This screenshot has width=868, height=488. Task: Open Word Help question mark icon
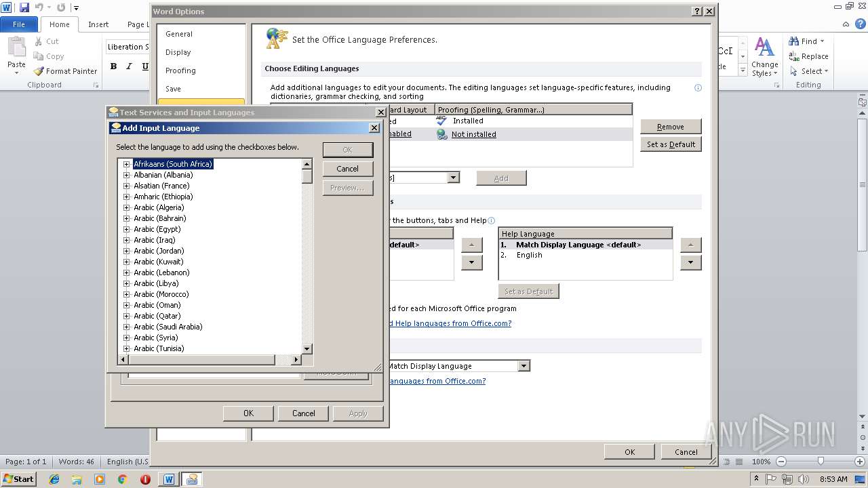[x=861, y=24]
